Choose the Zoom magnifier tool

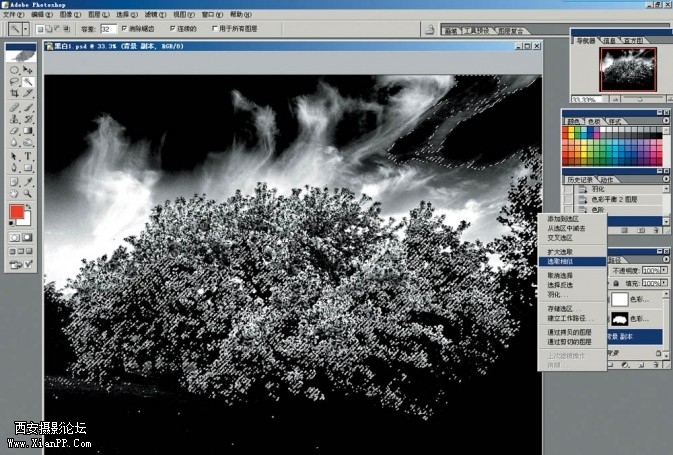(x=29, y=194)
